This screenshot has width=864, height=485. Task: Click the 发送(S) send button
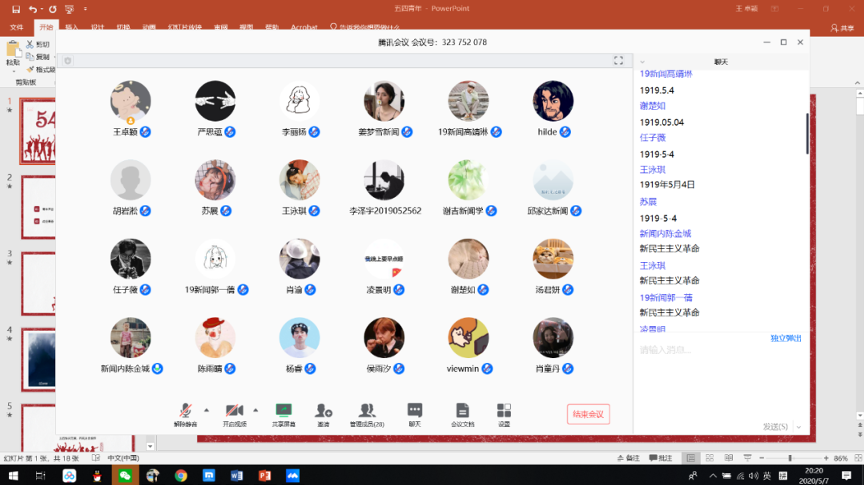click(x=775, y=427)
